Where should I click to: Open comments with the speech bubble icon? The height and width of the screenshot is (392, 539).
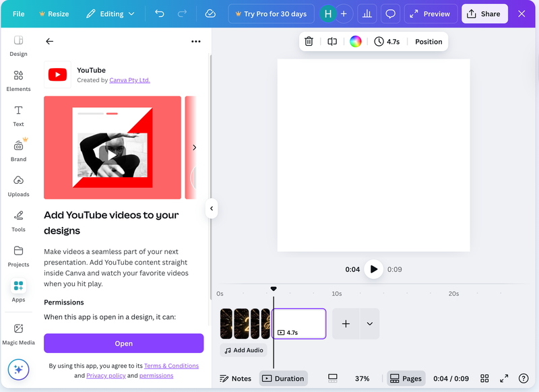point(390,13)
